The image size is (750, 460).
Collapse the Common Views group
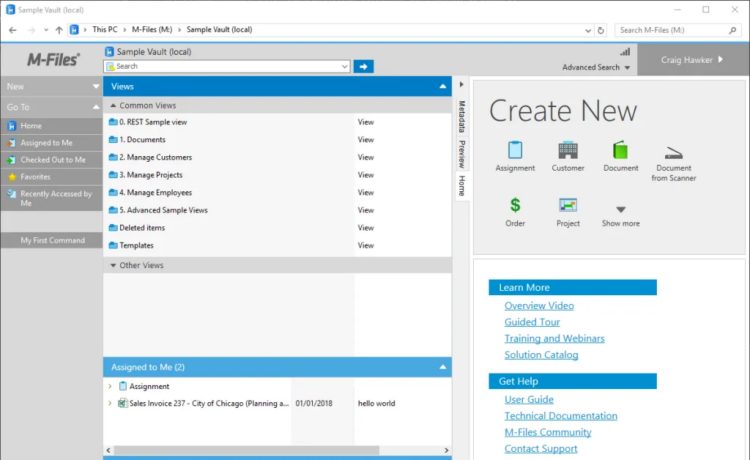click(113, 105)
